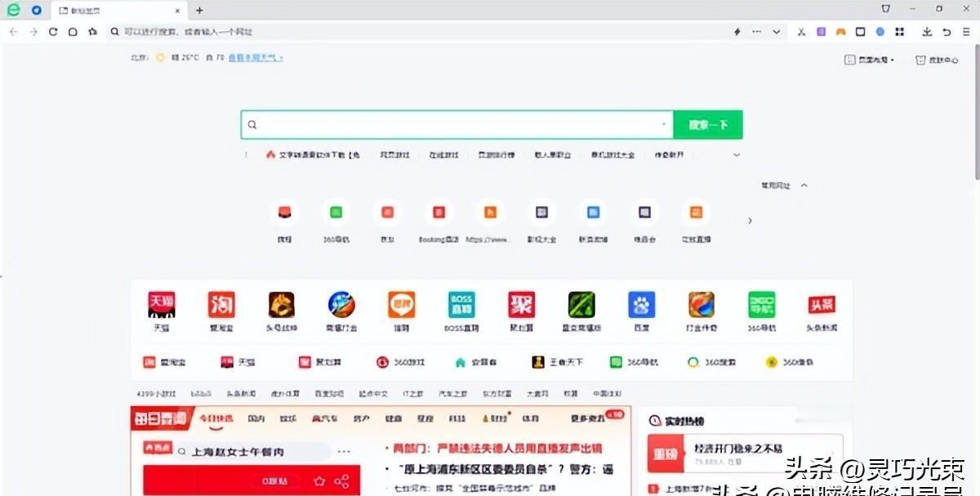Expand the address bar dropdown chevron
This screenshot has width=980, height=496.
777,32
